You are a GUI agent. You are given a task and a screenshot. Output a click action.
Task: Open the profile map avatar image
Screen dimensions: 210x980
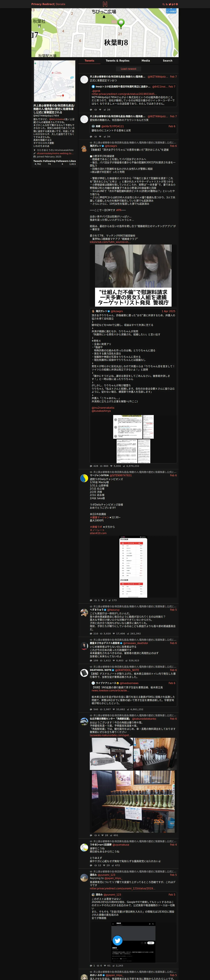click(x=54, y=81)
